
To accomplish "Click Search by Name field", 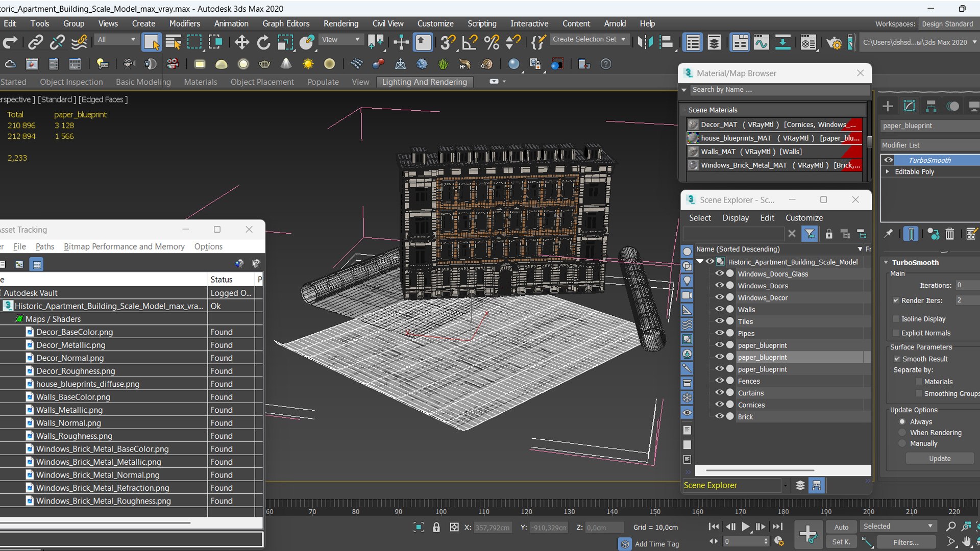I will click(x=776, y=90).
